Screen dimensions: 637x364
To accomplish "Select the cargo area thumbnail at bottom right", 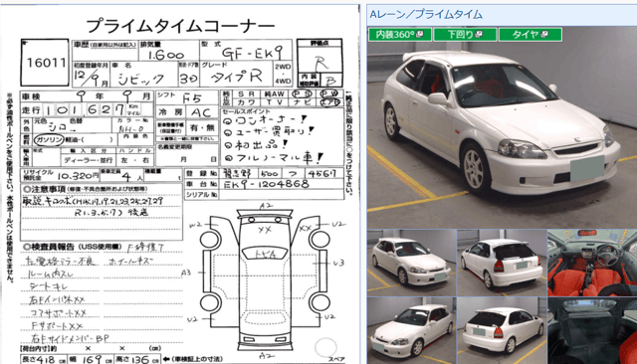I will [592, 330].
